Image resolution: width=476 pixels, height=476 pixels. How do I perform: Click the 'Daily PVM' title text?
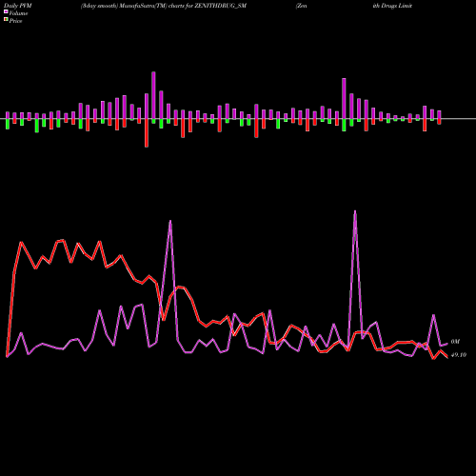pyautogui.click(x=18, y=6)
